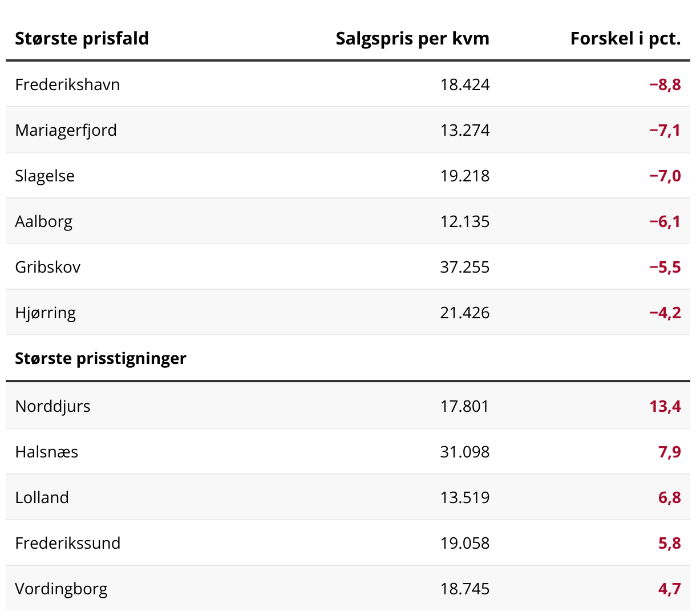696x616 pixels.
Task: Click Frederikshavn's −8,8 percent value
Action: pos(665,84)
